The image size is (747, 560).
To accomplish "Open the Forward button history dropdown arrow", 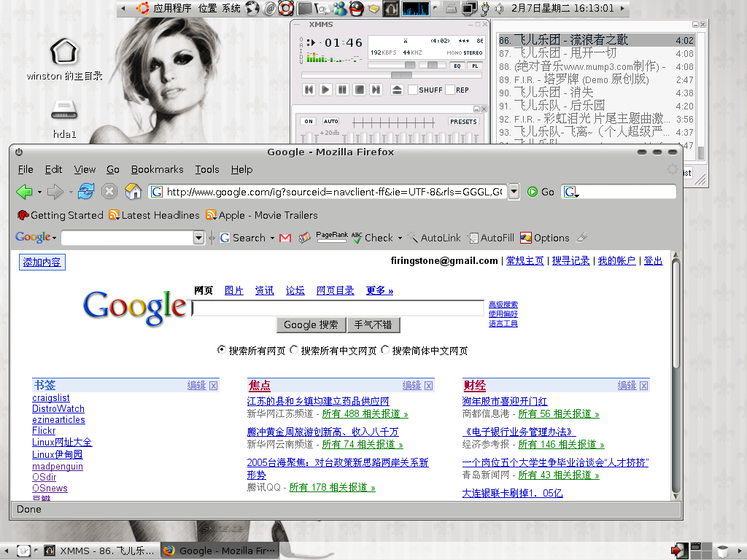I will point(71,192).
